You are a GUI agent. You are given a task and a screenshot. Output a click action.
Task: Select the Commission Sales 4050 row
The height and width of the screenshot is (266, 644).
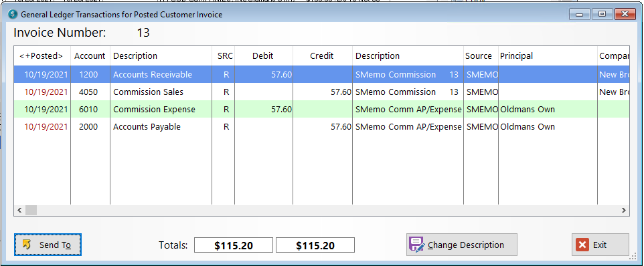(x=321, y=92)
